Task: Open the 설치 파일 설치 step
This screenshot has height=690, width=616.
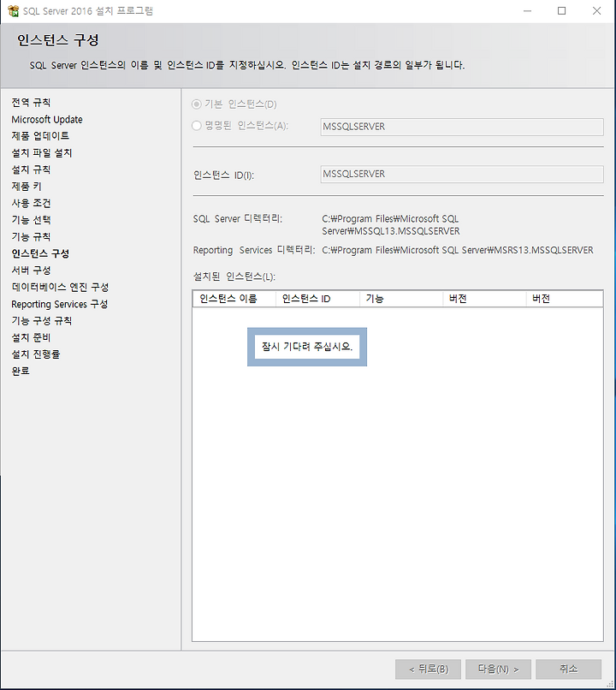Action: pos(42,152)
